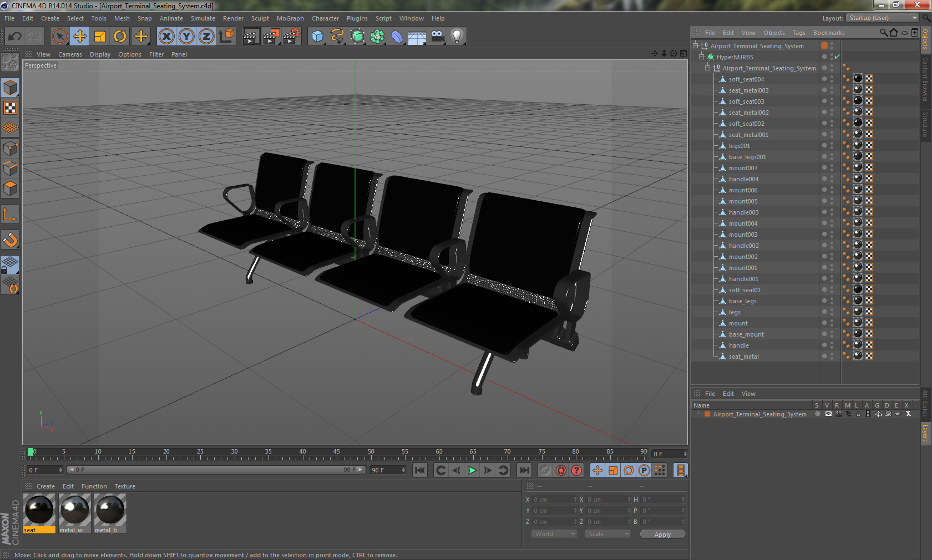Play the animation forward
932x560 pixels.
click(x=472, y=470)
